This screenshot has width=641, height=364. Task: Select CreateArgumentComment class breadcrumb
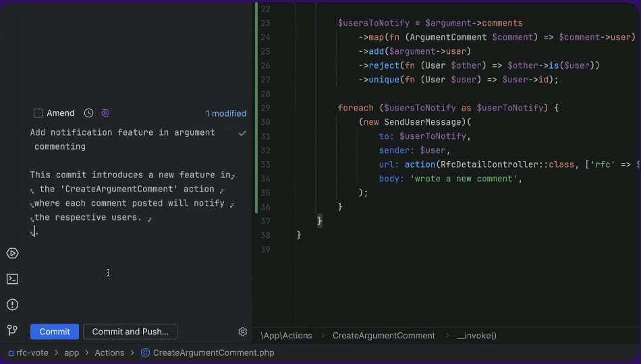(383, 336)
